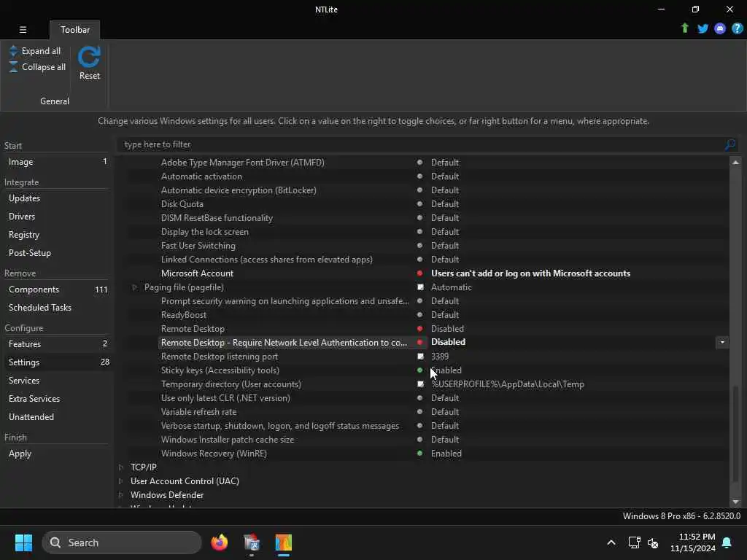Click Sticky keys Enabled value
This screenshot has width=747, height=560.
[x=446, y=370]
